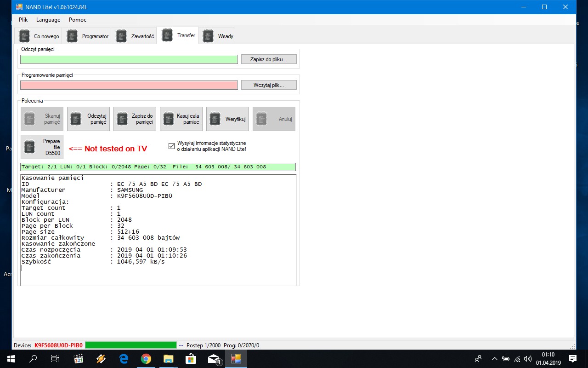Open the Pomoc menu
The height and width of the screenshot is (368, 588).
click(78, 20)
